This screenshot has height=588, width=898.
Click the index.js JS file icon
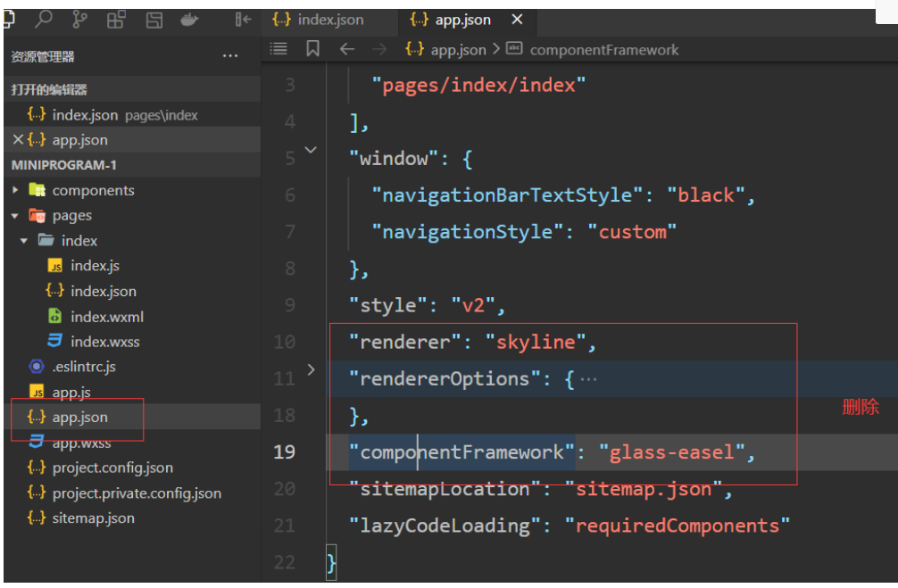pos(55,266)
